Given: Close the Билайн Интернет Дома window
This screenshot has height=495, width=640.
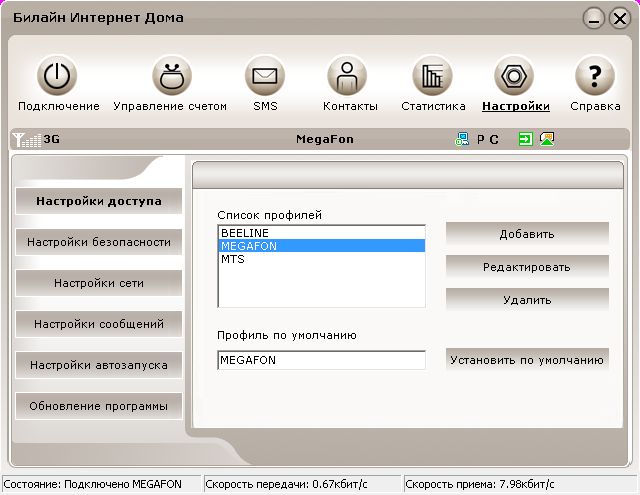Looking at the screenshot, I should (620, 18).
